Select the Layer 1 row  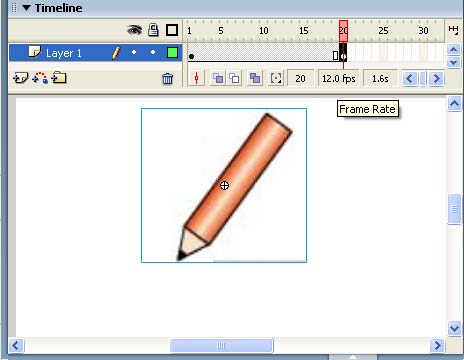click(x=95, y=53)
